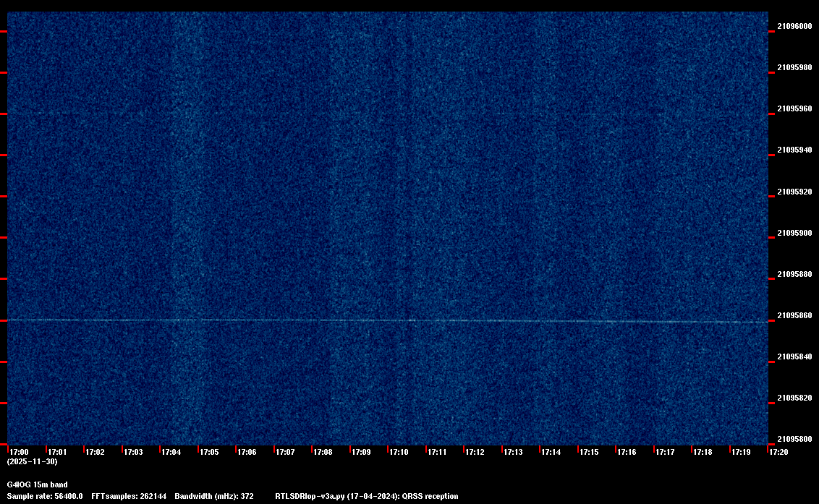The height and width of the screenshot is (504, 819).
Task: Click the 17:06 time axis label
Action: point(247,452)
